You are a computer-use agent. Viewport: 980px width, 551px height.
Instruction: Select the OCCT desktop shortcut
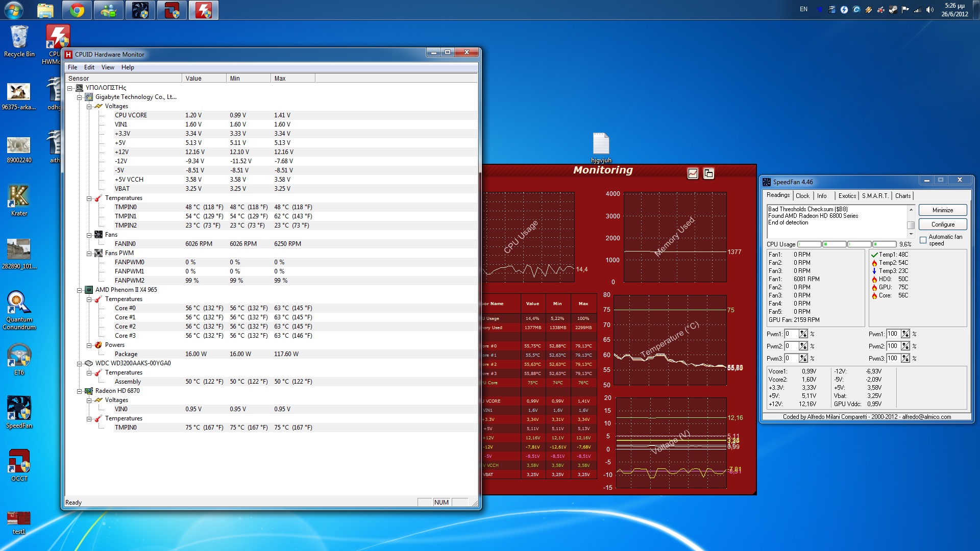coord(19,466)
